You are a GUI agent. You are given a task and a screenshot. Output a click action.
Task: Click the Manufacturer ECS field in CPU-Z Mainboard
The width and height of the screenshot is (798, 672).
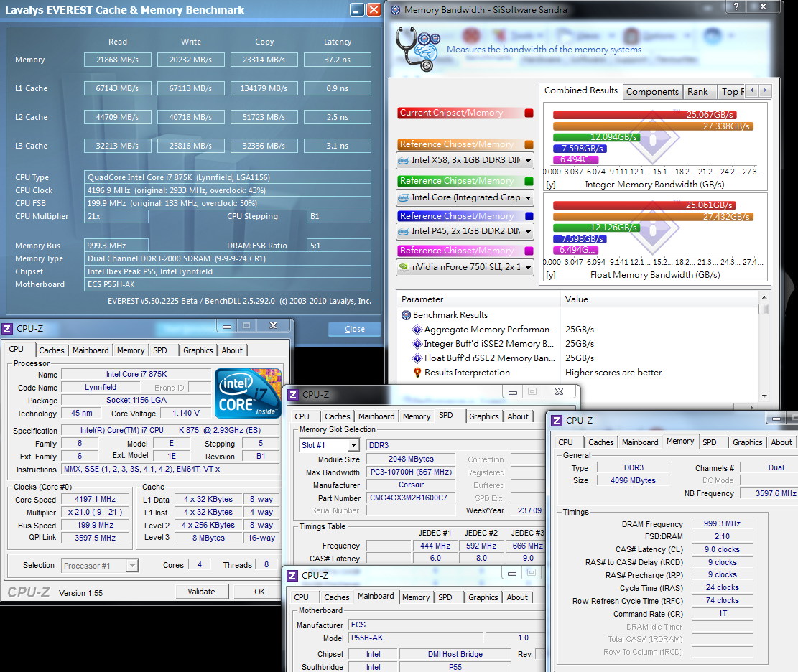tap(446, 625)
